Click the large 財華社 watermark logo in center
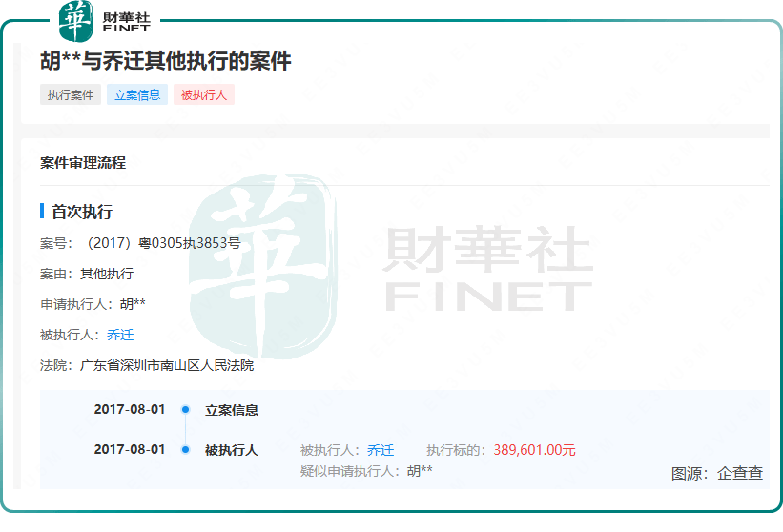Image resolution: width=783 pixels, height=532 pixels. pos(391,267)
